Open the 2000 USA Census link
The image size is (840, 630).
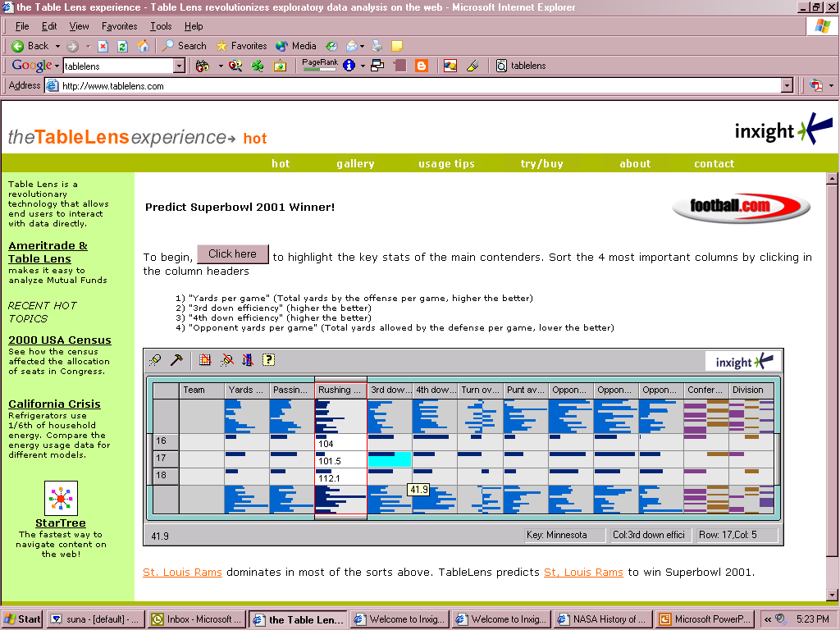pos(60,340)
